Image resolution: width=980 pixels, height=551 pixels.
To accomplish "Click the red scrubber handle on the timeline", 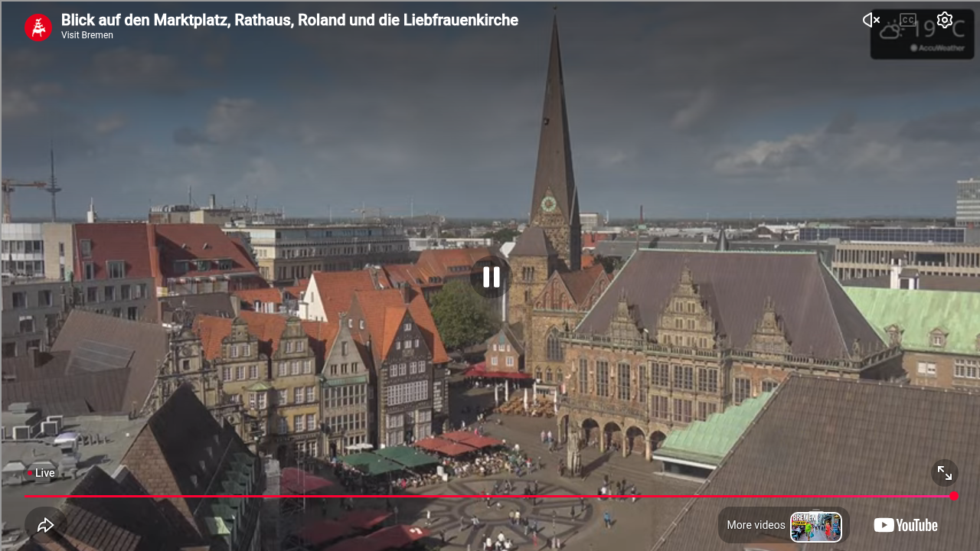I will tap(954, 496).
